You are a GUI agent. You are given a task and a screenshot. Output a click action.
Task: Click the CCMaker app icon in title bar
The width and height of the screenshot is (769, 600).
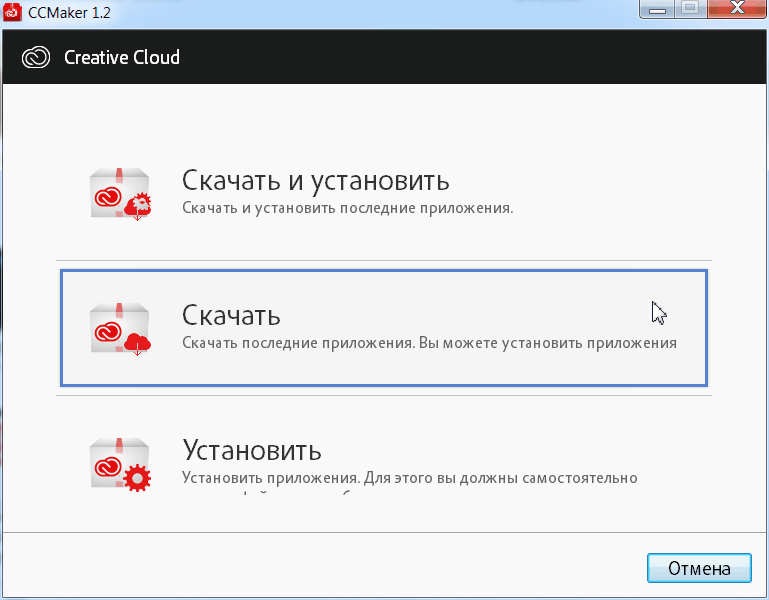[x=12, y=12]
